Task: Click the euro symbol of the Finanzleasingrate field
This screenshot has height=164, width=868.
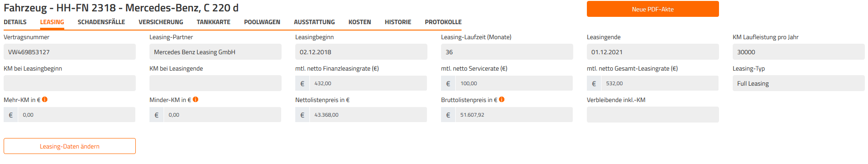Action: (x=302, y=83)
